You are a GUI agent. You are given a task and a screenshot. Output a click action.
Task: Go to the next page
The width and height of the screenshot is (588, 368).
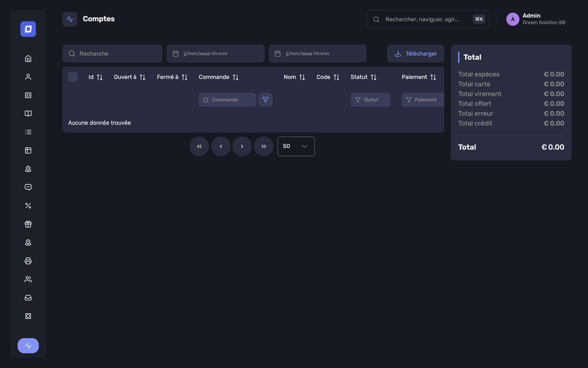tap(242, 146)
